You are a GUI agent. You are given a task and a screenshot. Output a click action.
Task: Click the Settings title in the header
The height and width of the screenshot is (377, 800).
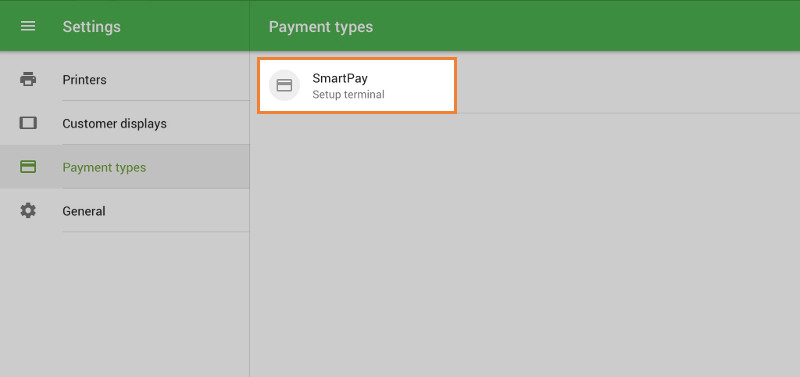[x=91, y=27]
